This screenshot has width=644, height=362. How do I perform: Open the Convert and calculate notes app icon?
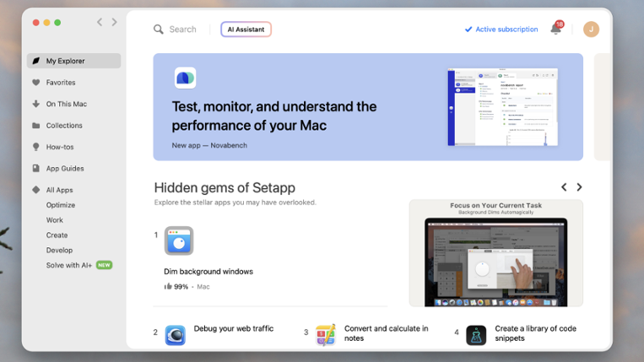[x=326, y=334]
